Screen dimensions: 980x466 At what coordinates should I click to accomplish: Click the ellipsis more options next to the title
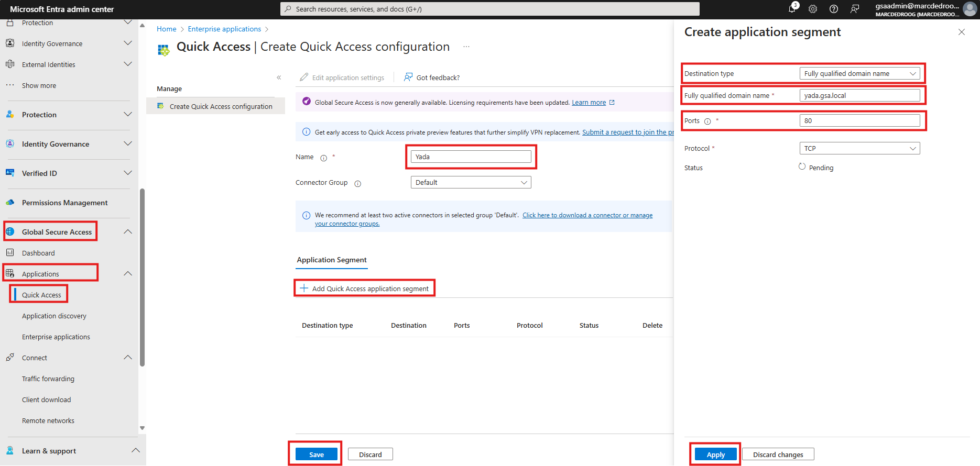466,47
